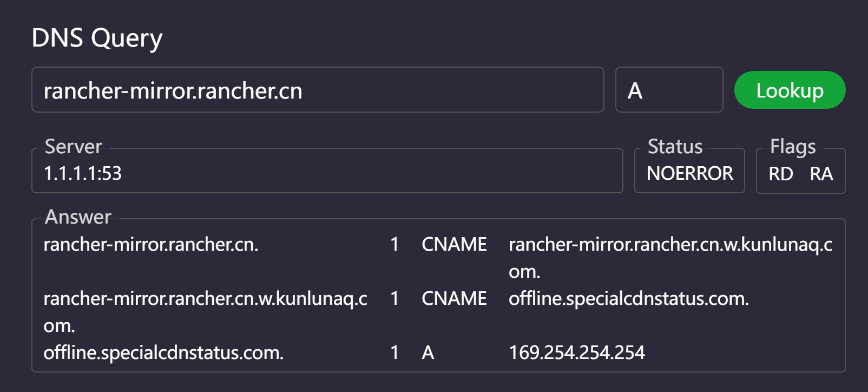The image size is (868, 392).
Task: Click the first row CNAME type
Action: click(x=454, y=244)
